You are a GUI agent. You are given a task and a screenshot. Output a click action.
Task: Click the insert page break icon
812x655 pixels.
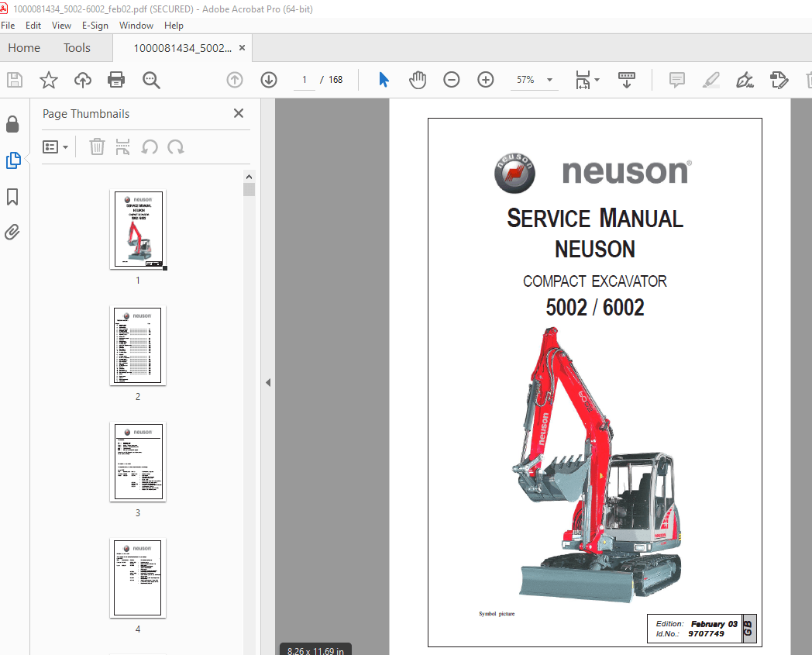[x=122, y=147]
